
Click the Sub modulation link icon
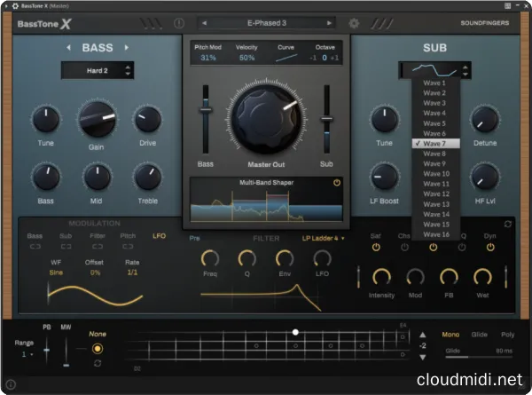tap(66, 246)
